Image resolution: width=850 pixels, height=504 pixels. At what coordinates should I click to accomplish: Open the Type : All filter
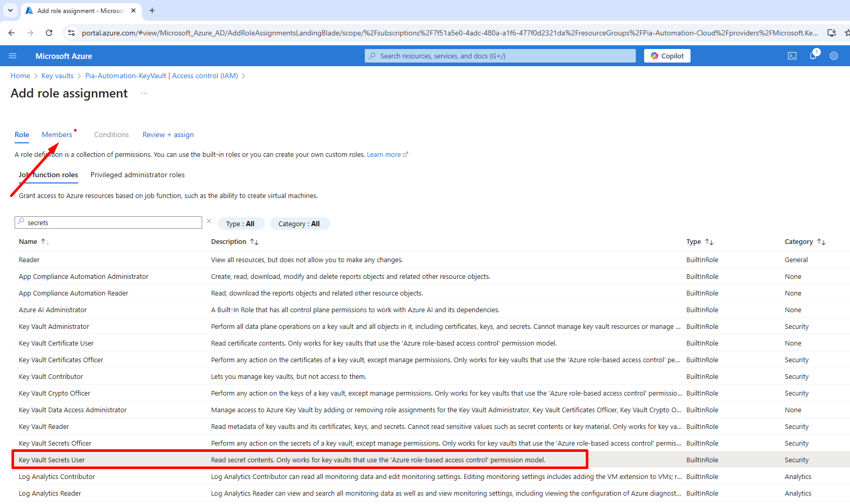[241, 224]
